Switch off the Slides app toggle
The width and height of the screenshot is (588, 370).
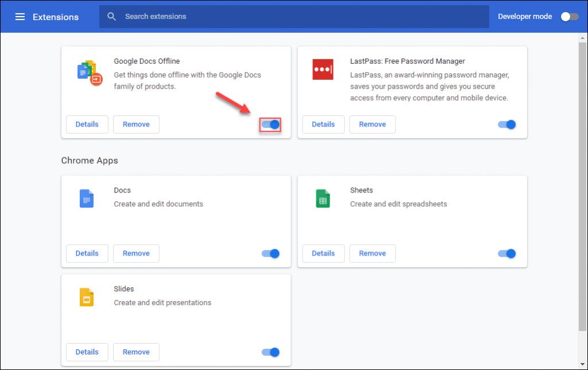coord(270,352)
